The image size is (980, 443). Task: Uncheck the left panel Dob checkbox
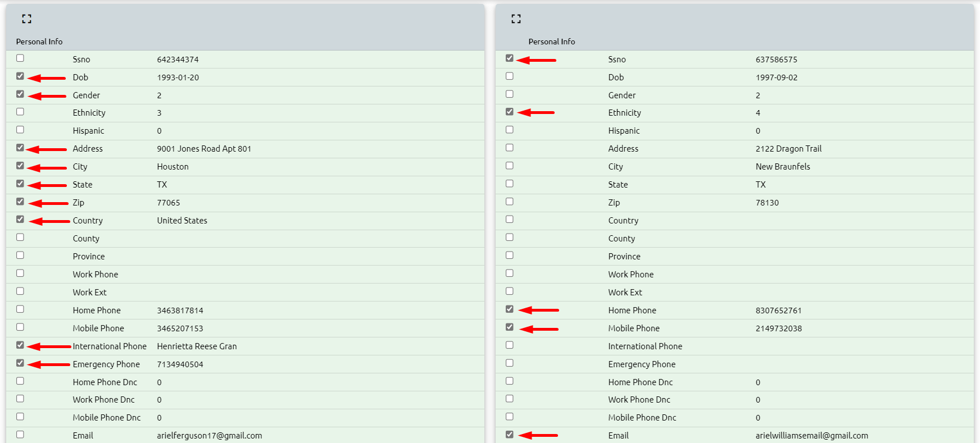tap(20, 76)
